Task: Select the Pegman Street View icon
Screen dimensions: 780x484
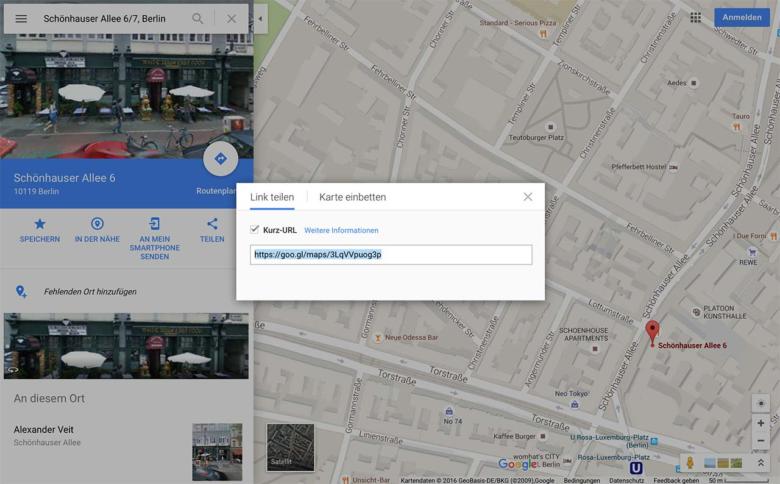Action: pos(688,463)
